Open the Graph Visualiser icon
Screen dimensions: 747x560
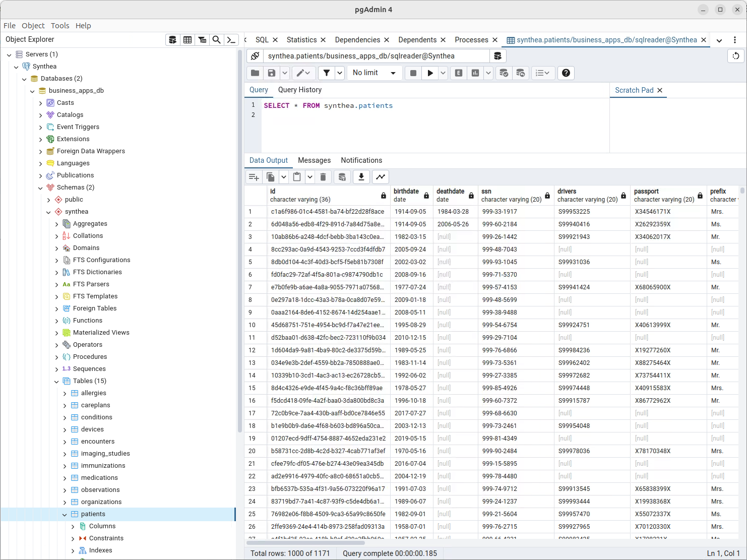pyautogui.click(x=381, y=177)
